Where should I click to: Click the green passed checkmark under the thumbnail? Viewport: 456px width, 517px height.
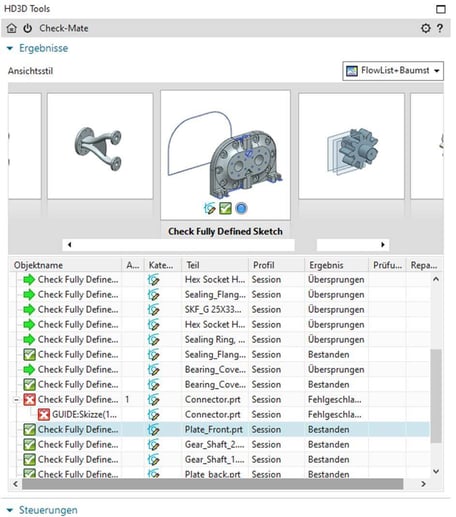(226, 209)
